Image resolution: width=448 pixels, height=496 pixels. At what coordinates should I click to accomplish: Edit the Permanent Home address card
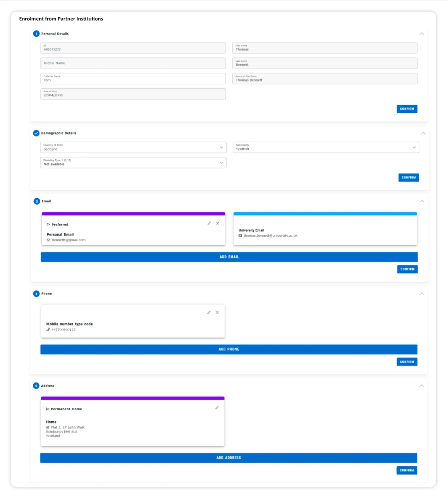click(x=217, y=408)
